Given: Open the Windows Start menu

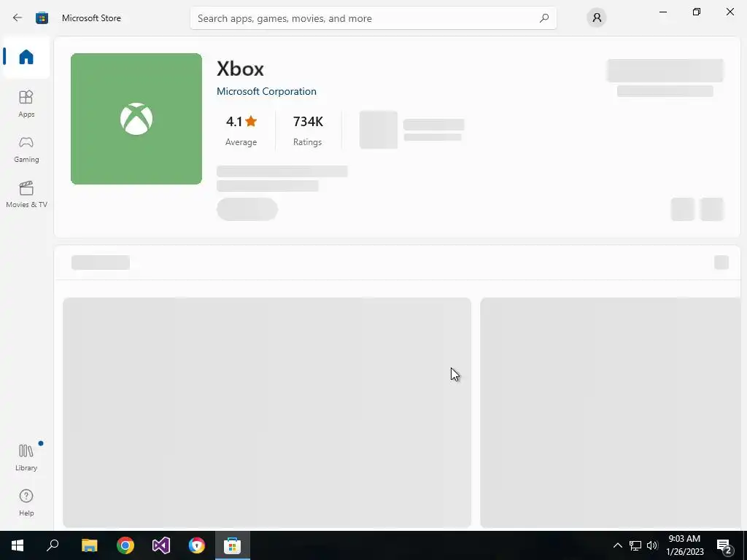Looking at the screenshot, I should tap(18, 545).
